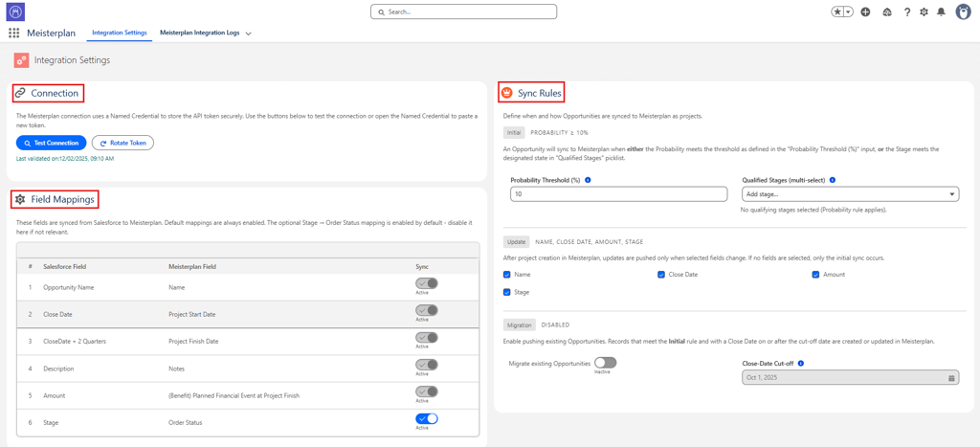Click the Salesforce Field column header
This screenshot has height=447, width=980.
click(x=64, y=266)
